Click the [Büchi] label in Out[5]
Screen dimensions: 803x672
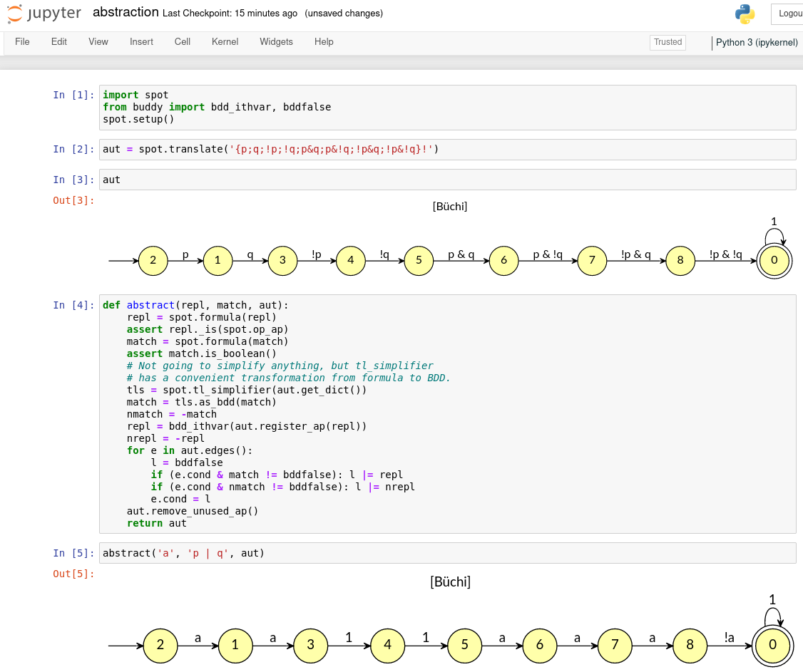(450, 582)
